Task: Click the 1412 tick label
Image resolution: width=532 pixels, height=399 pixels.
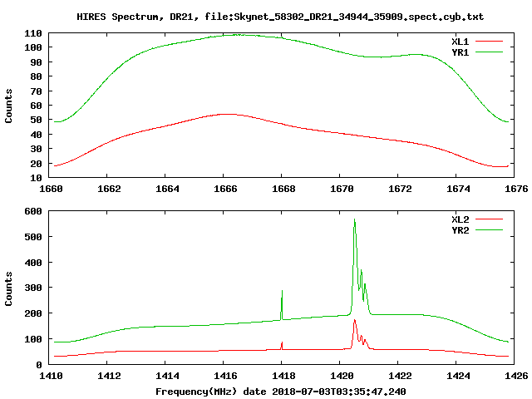Action: point(109,376)
